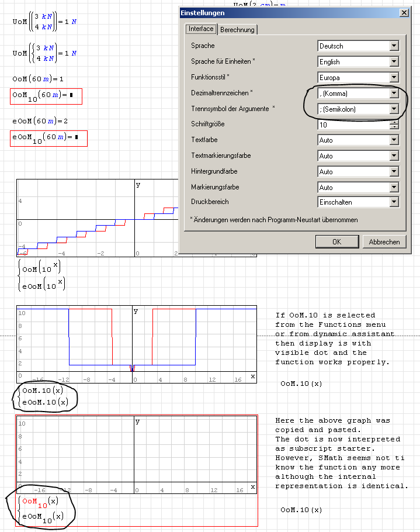Select the red-bordered OoM10(60 m) expression
This screenshot has height=532, width=420.
[x=46, y=96]
